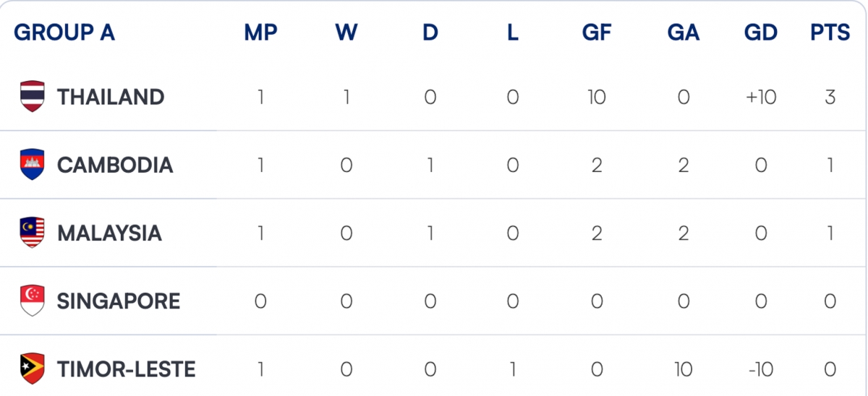Click the Thailand flag icon
This screenshot has width=868, height=396.
33,97
